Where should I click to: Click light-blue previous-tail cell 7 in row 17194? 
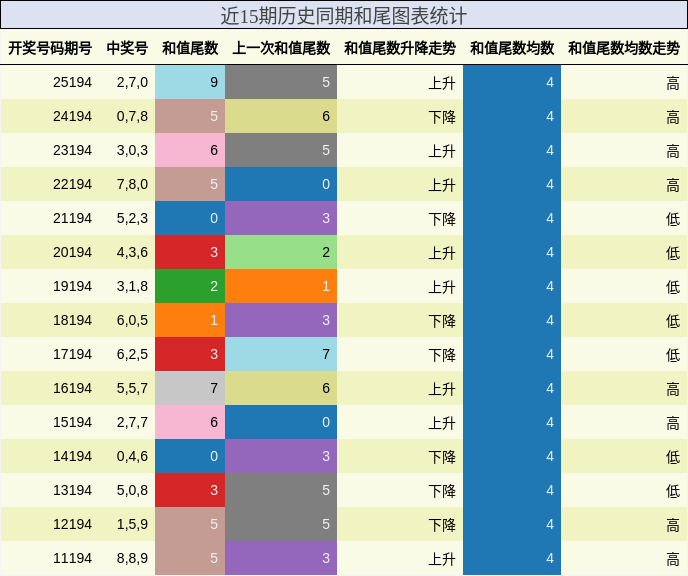[281, 354]
